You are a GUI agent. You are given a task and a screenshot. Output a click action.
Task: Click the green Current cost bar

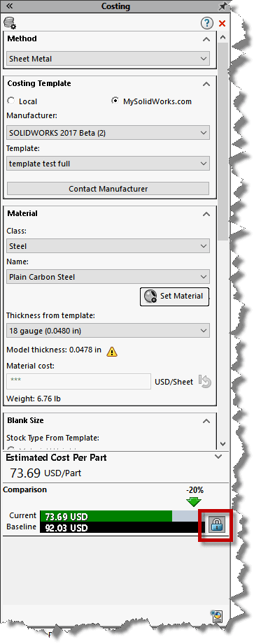point(106,516)
